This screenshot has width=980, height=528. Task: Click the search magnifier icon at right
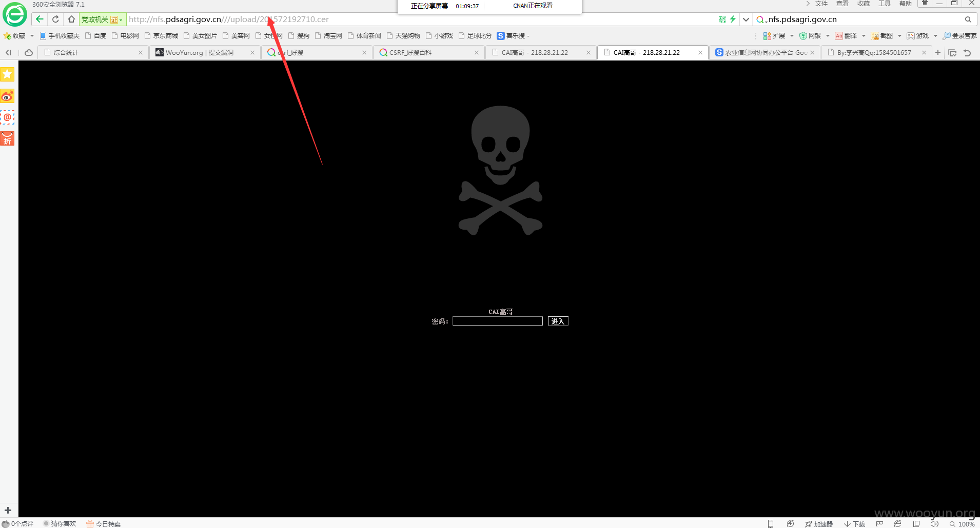tap(968, 19)
